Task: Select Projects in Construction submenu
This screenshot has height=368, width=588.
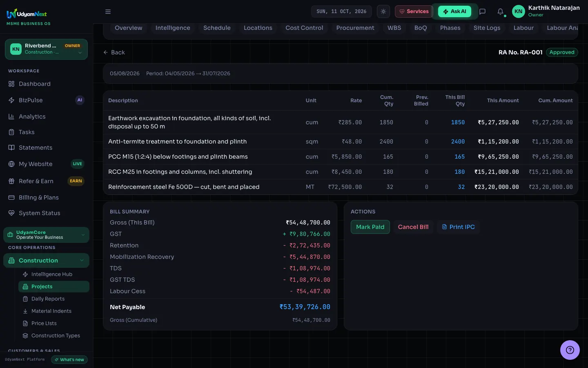Action: tap(53, 287)
